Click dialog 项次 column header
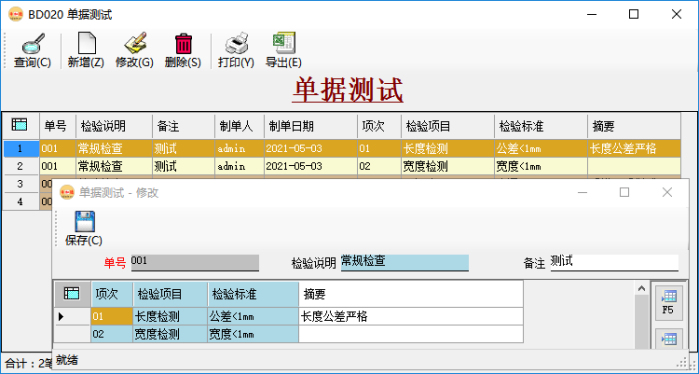 pyautogui.click(x=111, y=294)
